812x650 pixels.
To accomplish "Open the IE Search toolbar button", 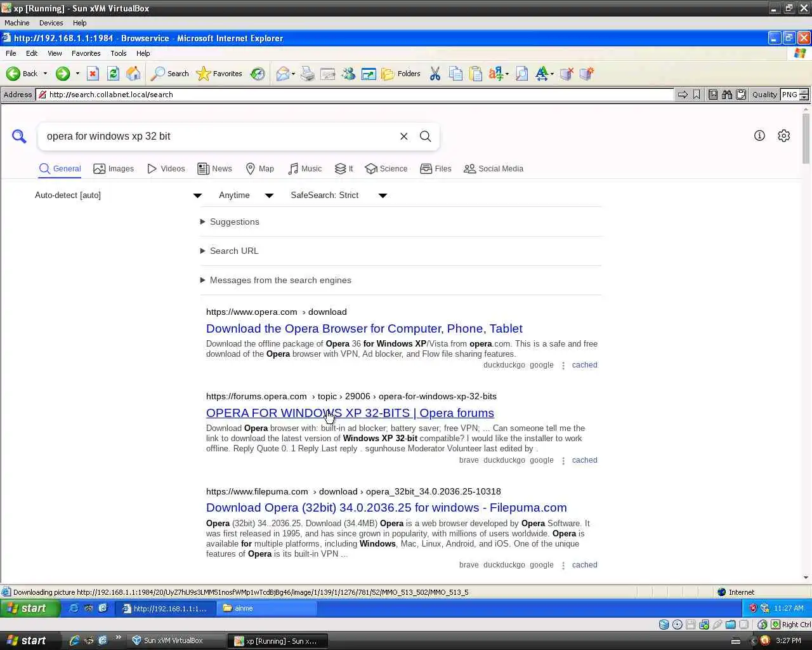I will tap(170, 74).
